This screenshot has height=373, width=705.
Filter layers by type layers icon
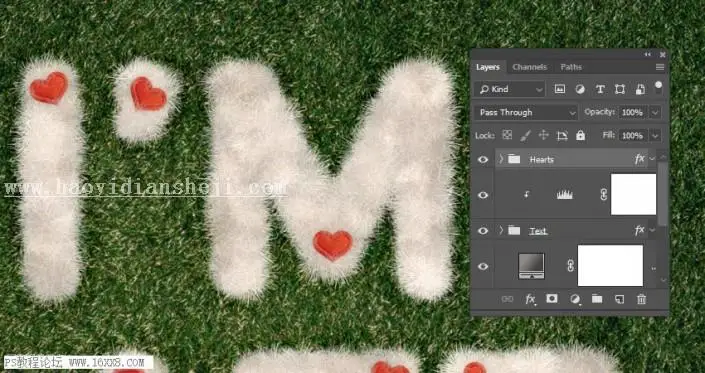click(600, 89)
